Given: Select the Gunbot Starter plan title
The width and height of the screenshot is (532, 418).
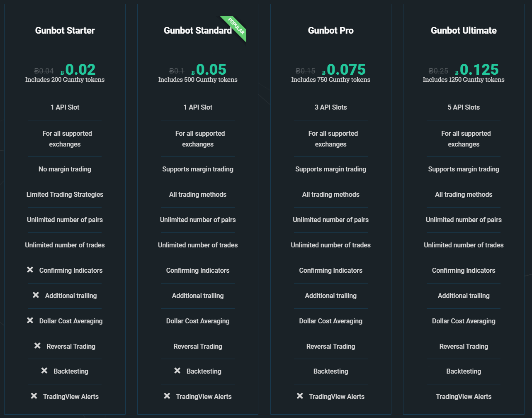Looking at the screenshot, I should pyautogui.click(x=65, y=30).
